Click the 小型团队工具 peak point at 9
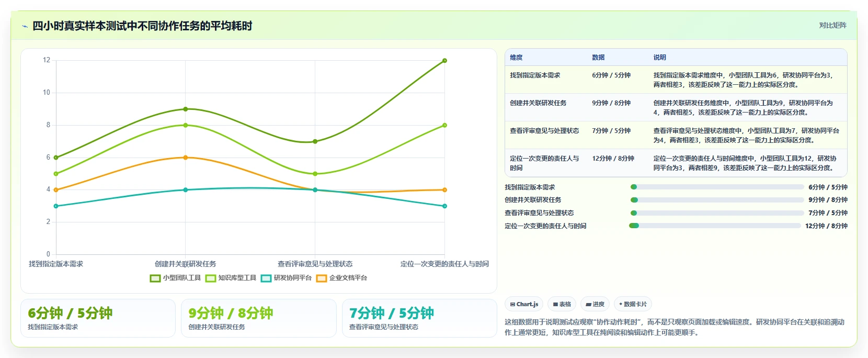Image resolution: width=868 pixels, height=358 pixels. (186, 109)
